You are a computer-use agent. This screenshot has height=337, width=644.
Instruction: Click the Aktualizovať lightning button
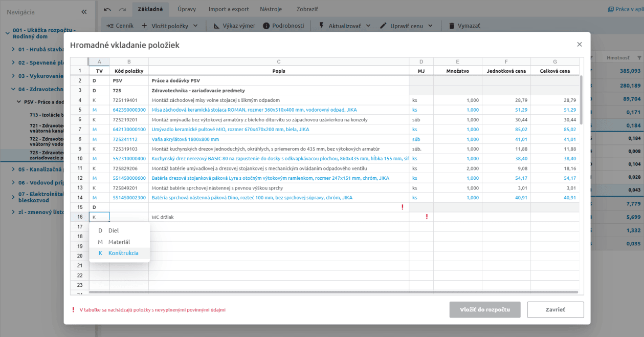tap(340, 26)
